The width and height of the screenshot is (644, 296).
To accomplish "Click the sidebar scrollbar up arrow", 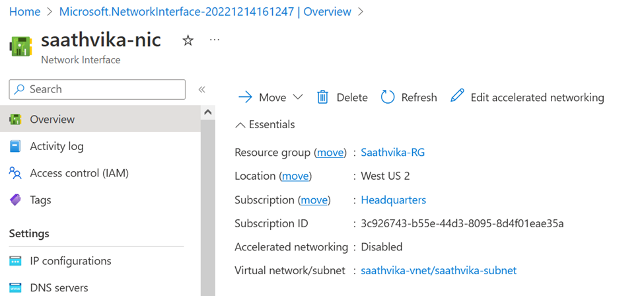I will click(208, 112).
